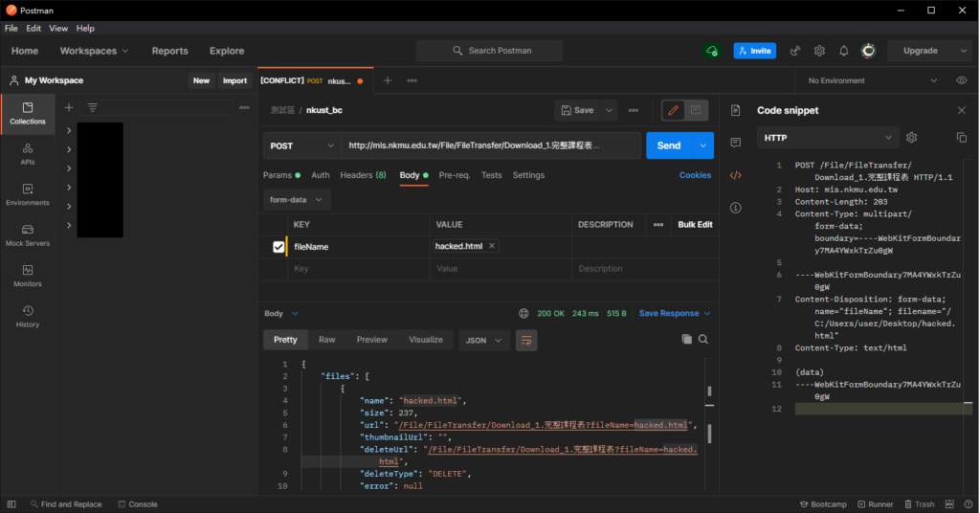Uncheck the fileName form-data row

coord(278,247)
